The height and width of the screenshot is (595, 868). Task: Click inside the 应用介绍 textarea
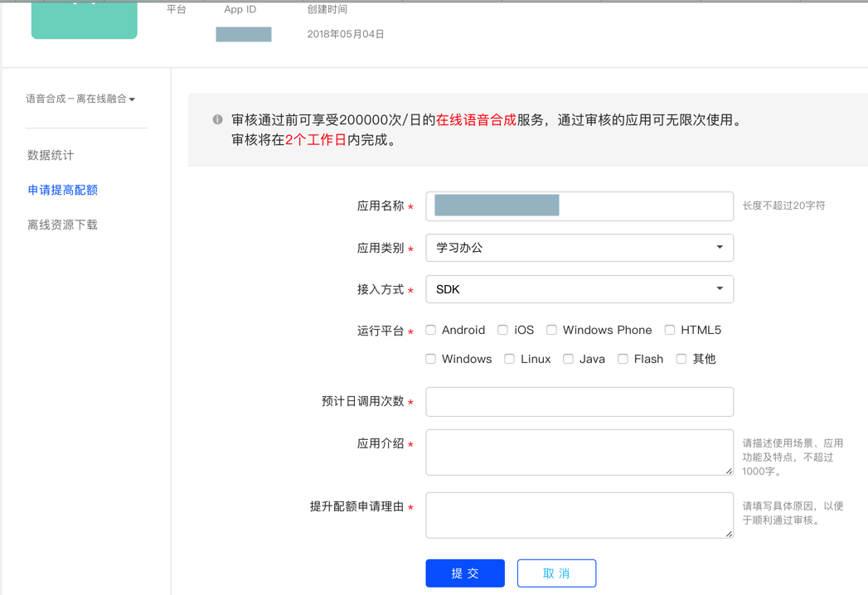point(579,452)
